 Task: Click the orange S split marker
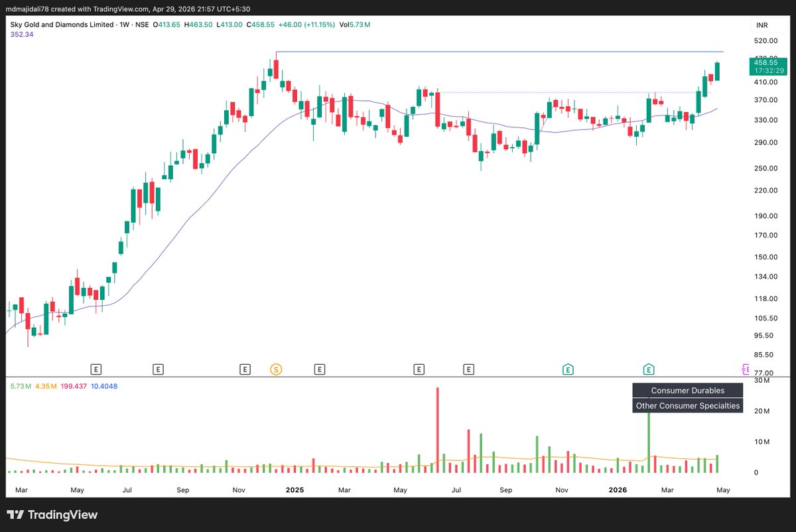pyautogui.click(x=276, y=368)
